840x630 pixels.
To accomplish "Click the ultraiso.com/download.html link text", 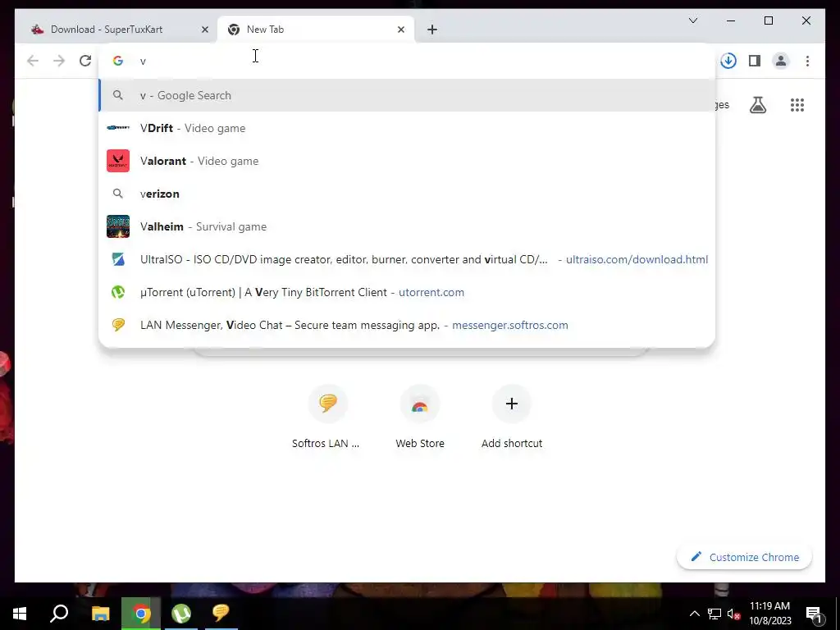I will pyautogui.click(x=637, y=259).
